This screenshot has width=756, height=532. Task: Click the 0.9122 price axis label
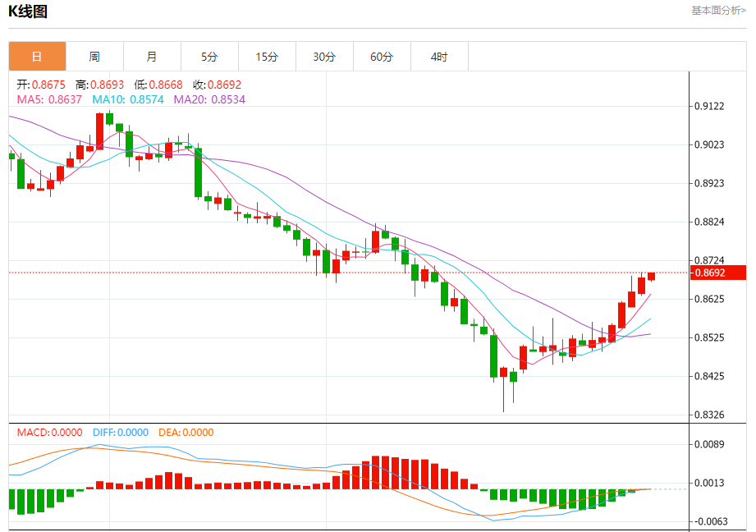tap(708, 106)
